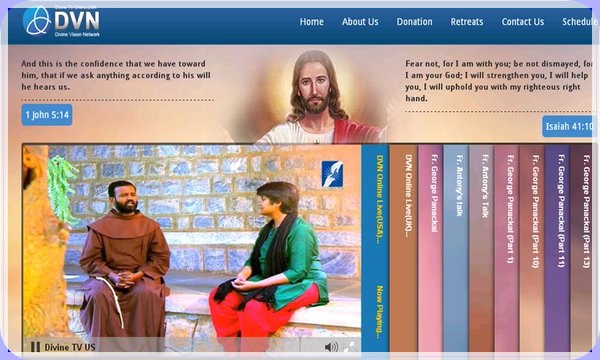This screenshot has width=600, height=360.
Task: Pause the Divine TV US video
Action: (35, 347)
